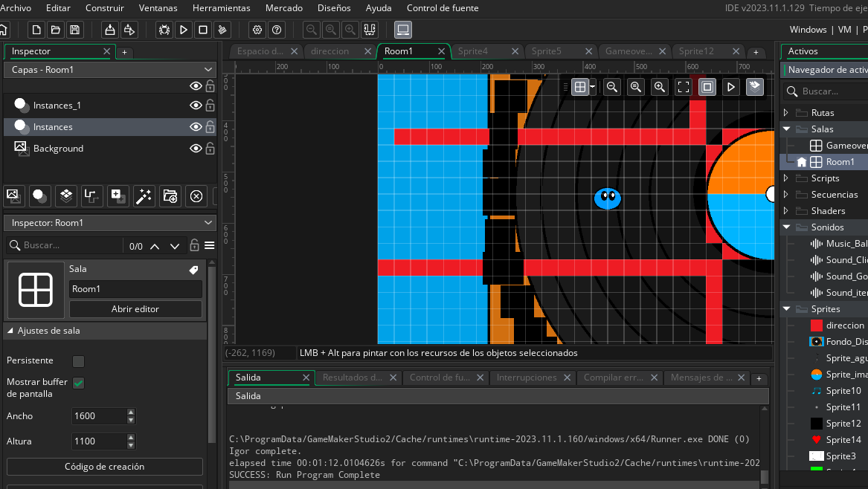
Task: Hide the Background layer with eye icon
Action: click(196, 149)
